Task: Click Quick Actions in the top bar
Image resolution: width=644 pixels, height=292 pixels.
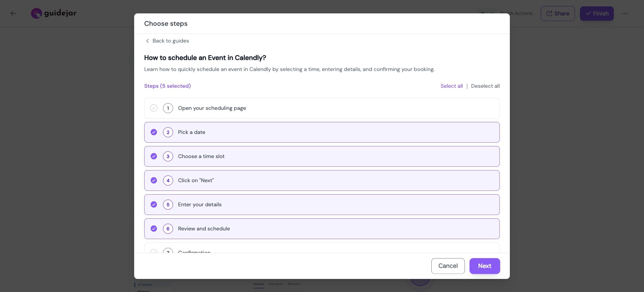Action: [516, 13]
